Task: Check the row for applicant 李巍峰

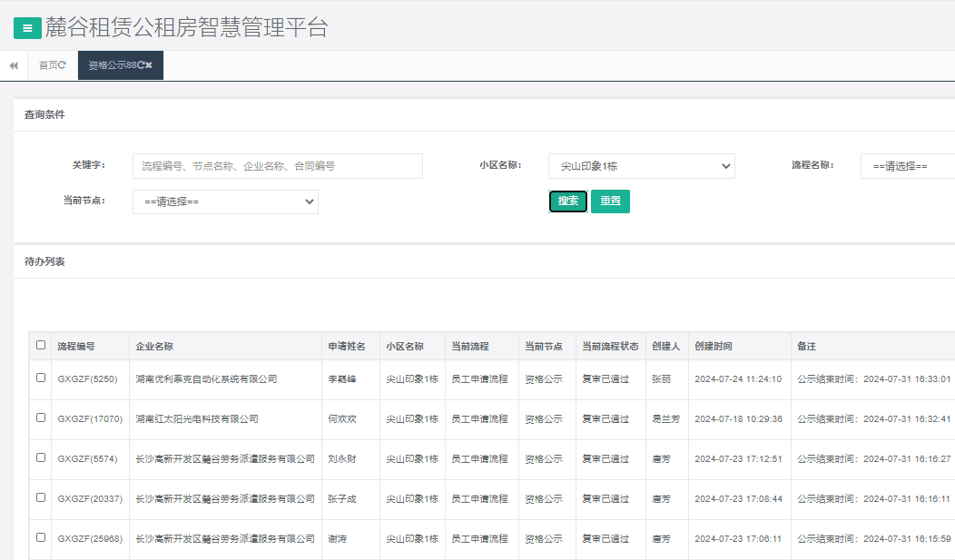Action: pos(39,378)
